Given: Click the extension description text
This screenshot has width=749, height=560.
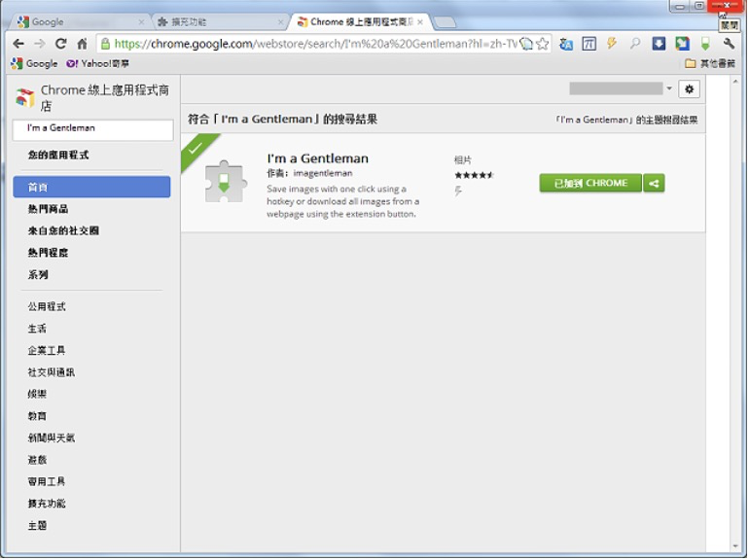Looking at the screenshot, I should click(343, 201).
